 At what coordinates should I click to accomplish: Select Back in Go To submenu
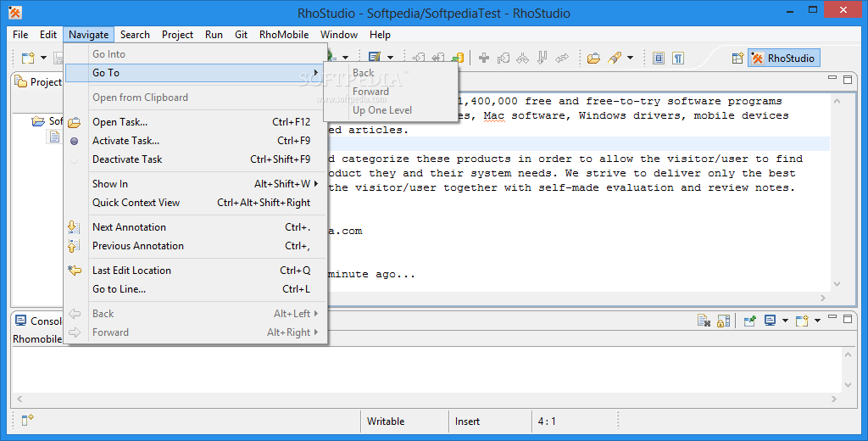[x=391, y=73]
